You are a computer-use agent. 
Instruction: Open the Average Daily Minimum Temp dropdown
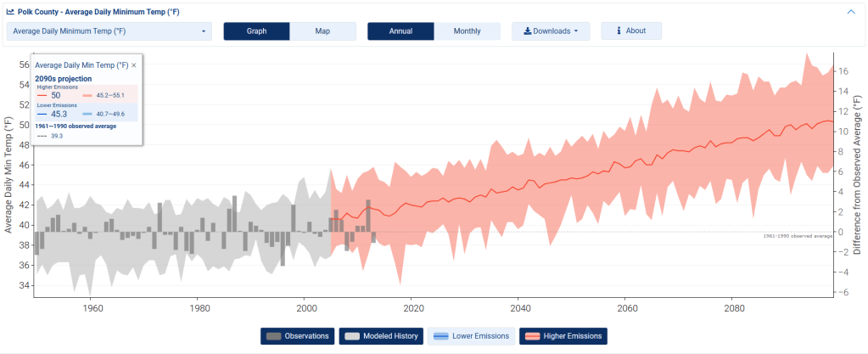click(109, 31)
